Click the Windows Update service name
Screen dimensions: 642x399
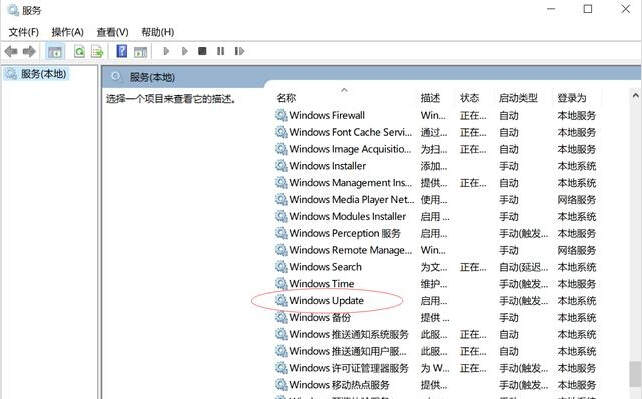click(326, 300)
